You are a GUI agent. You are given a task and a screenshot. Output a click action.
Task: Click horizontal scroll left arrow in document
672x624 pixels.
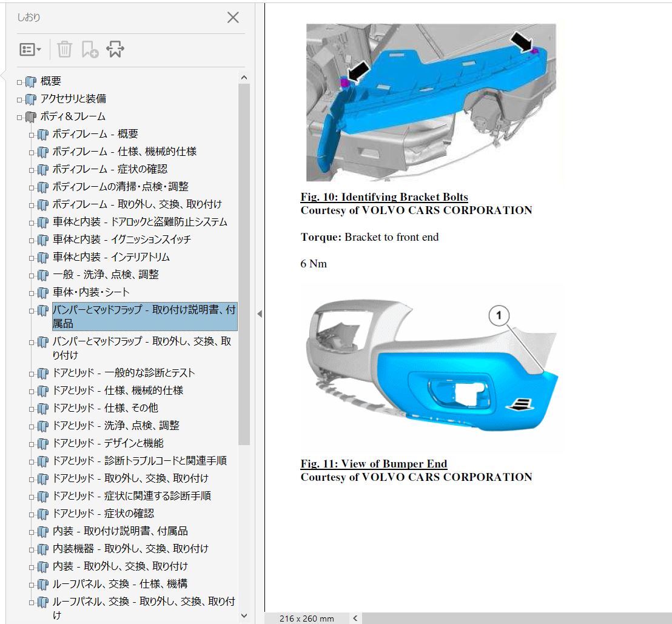(x=355, y=618)
